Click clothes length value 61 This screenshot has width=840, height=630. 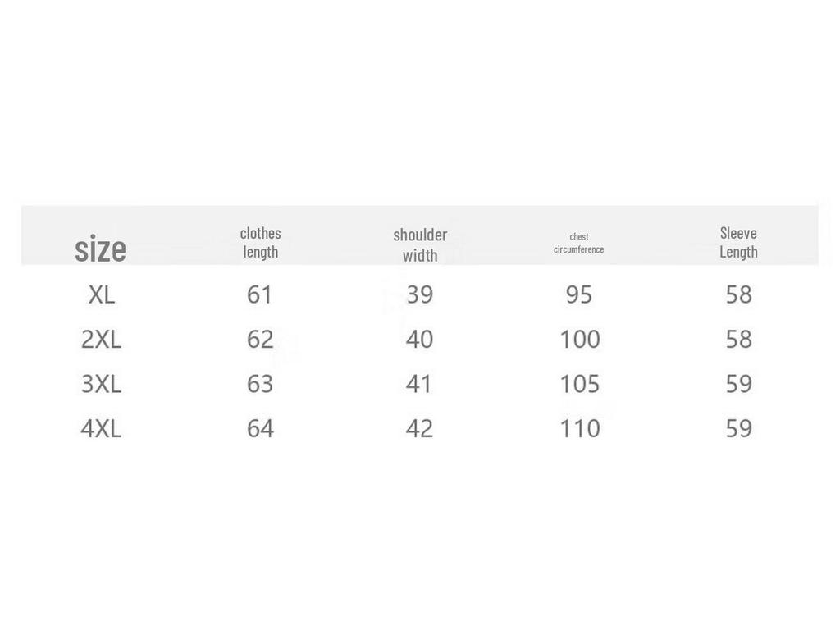coord(260,294)
